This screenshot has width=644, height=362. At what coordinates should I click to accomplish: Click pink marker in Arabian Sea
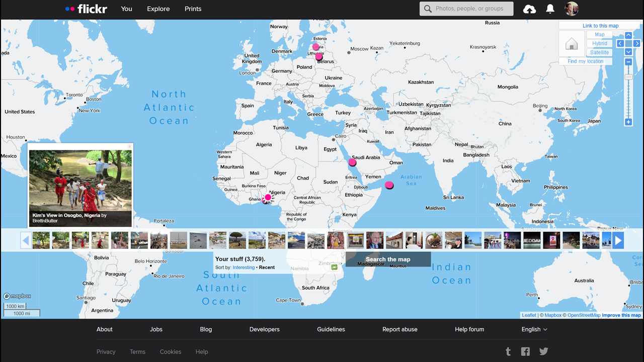389,185
